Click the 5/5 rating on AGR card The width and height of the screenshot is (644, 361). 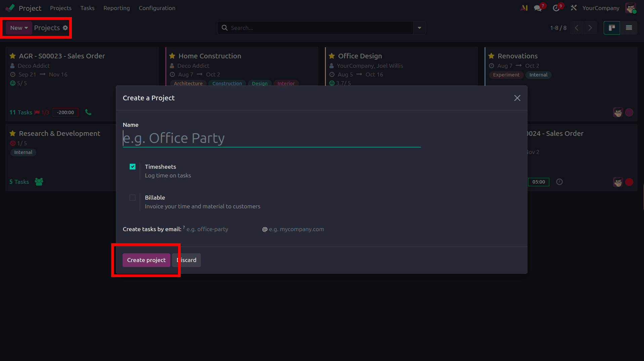tap(18, 83)
